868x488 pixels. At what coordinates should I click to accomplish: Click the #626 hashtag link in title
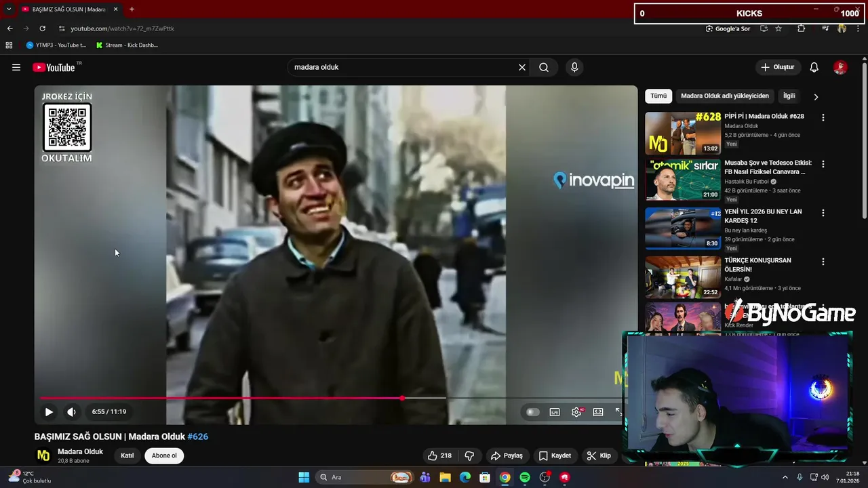click(198, 436)
